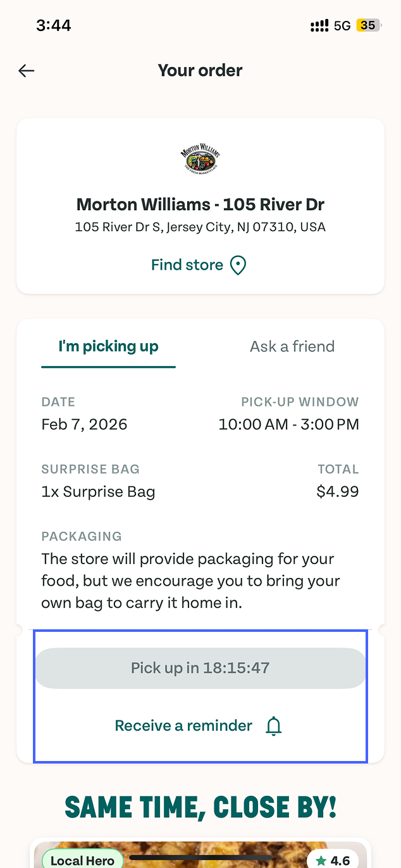Open the Find store link
This screenshot has height=868, width=401.
187,265
